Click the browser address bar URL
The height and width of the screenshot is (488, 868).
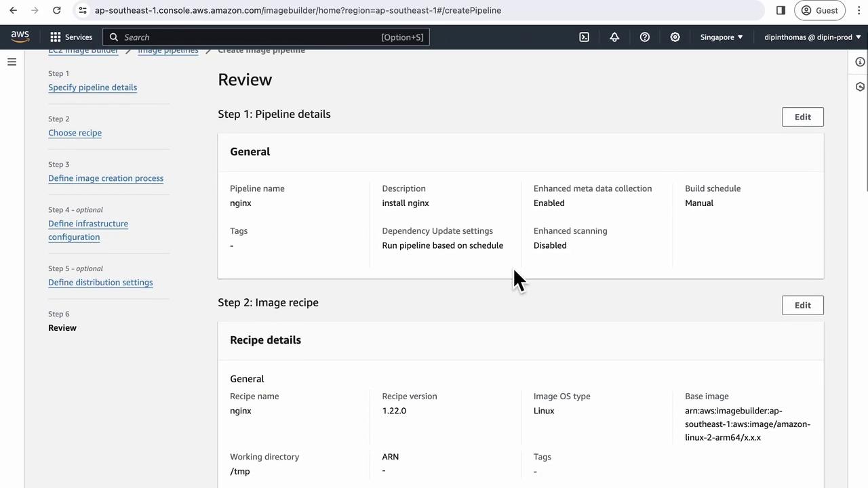pyautogui.click(x=298, y=10)
